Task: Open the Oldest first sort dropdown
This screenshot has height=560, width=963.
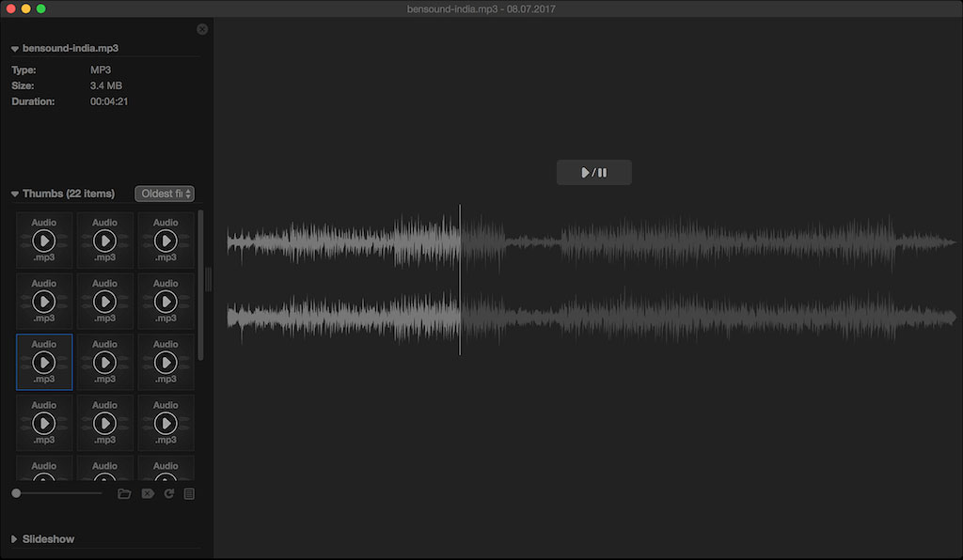Action: pos(165,194)
